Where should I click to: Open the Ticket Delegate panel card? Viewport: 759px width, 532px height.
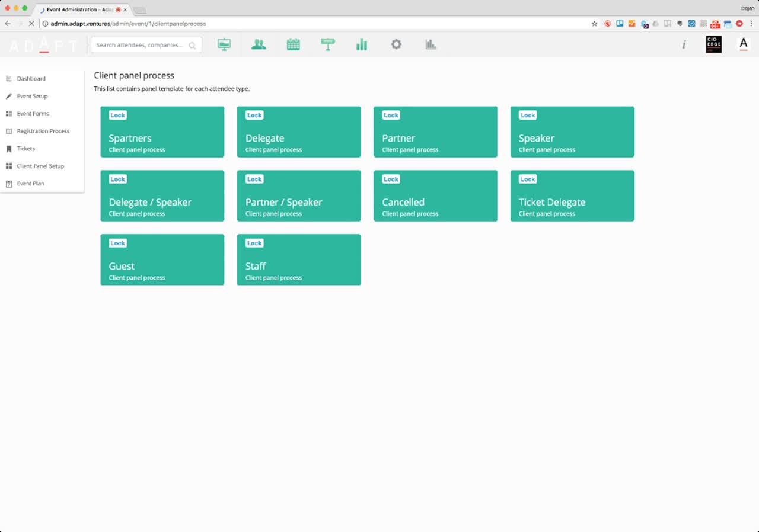click(x=572, y=196)
